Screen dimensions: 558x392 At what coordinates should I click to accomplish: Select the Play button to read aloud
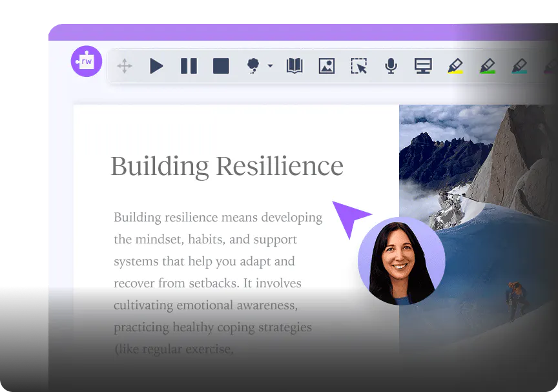pos(156,66)
